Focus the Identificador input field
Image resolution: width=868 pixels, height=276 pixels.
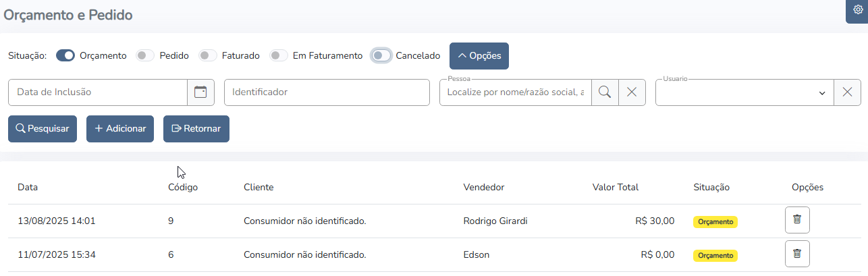[327, 92]
